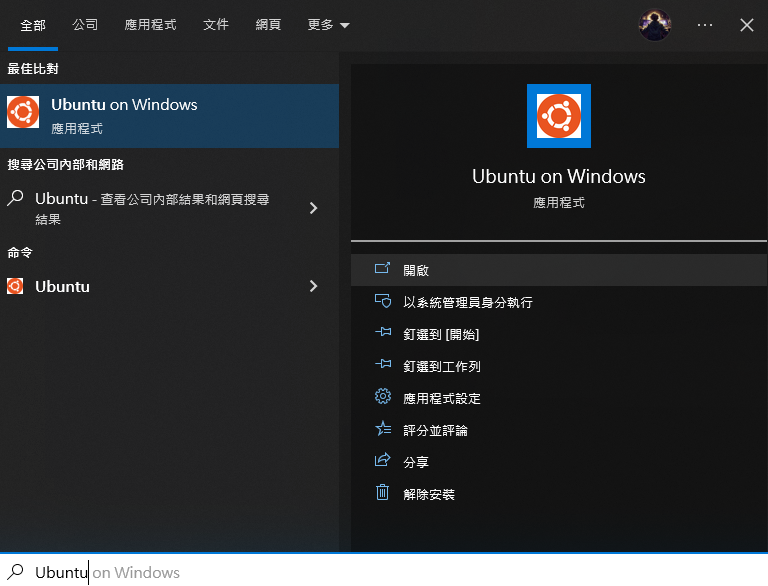Click the share icon

tap(383, 460)
